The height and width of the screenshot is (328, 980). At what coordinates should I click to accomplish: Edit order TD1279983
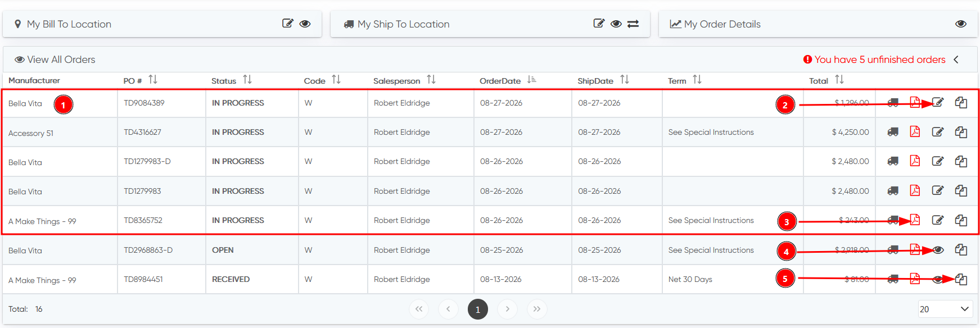point(938,190)
